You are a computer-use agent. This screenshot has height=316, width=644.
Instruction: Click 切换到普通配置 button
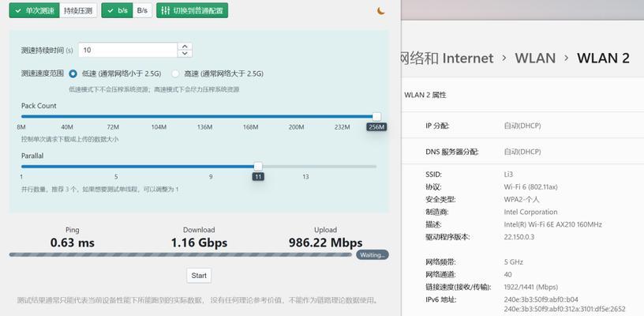click(x=192, y=11)
